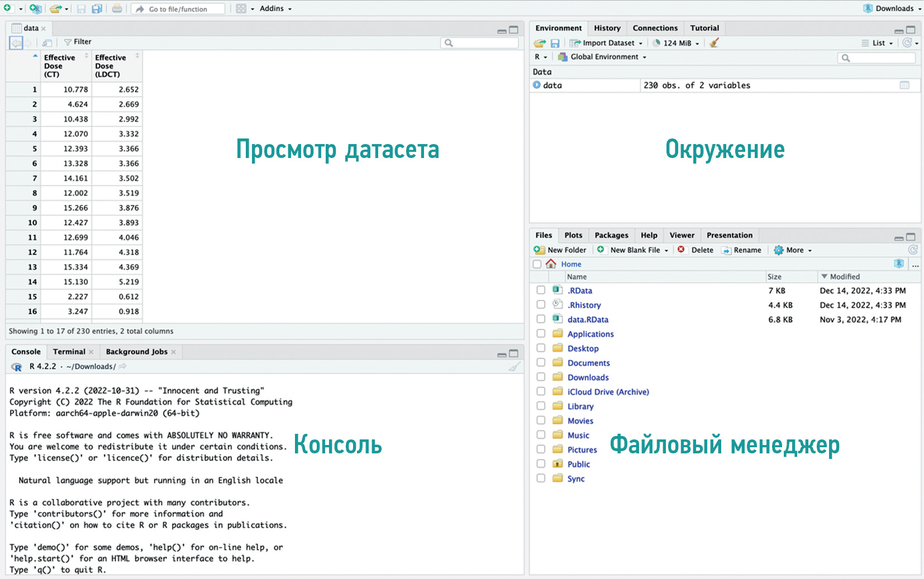Open the Downloads folder link
Image resolution: width=924 pixels, height=579 pixels.
click(588, 377)
